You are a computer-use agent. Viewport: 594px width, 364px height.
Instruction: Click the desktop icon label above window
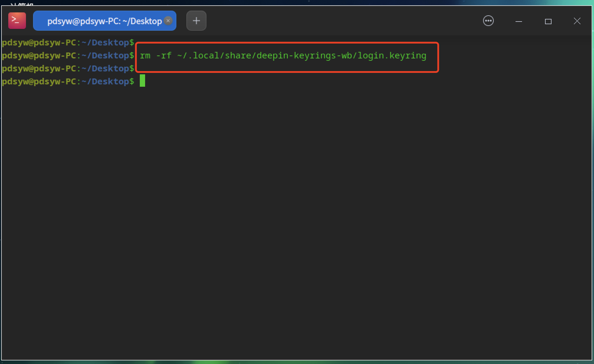click(21, 4)
